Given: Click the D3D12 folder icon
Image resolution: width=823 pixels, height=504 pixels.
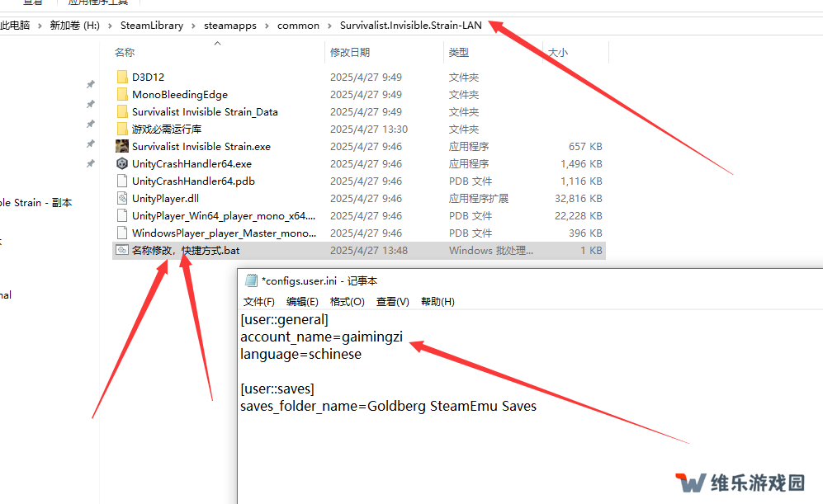Looking at the screenshot, I should pyautogui.click(x=122, y=77).
